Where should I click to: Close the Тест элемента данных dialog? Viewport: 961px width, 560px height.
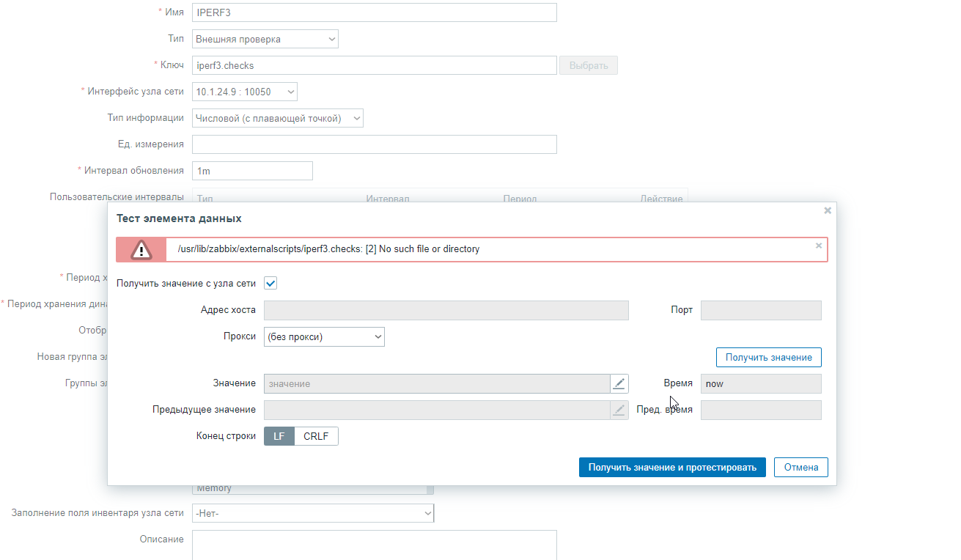coord(828,210)
